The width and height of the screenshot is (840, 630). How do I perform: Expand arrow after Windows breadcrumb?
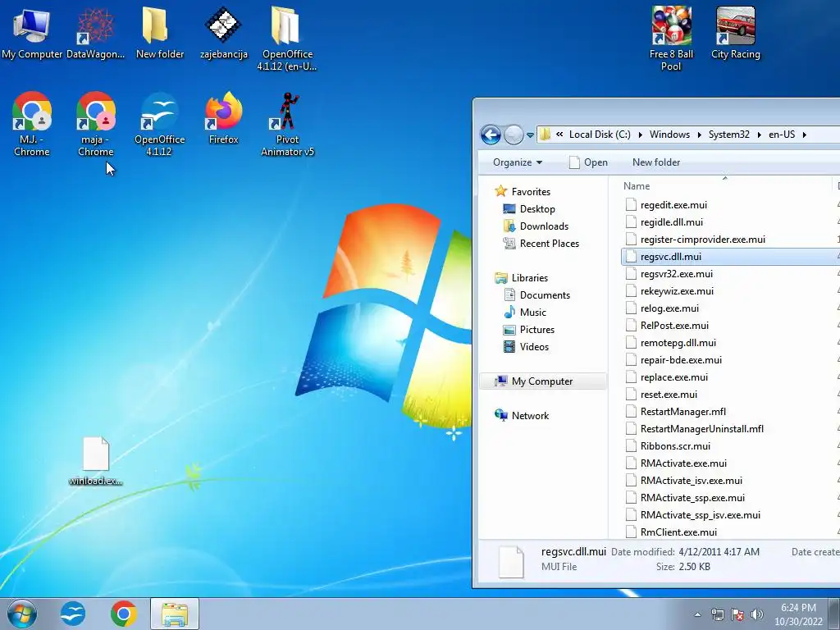coord(699,135)
